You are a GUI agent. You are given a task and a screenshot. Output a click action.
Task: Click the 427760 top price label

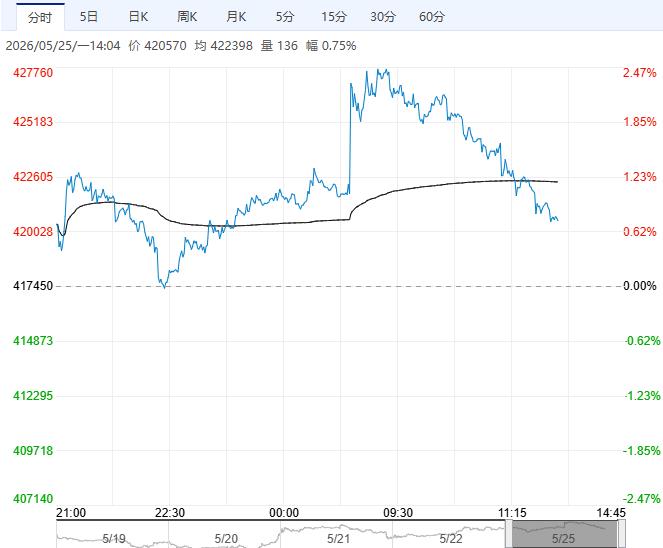[x=33, y=73]
